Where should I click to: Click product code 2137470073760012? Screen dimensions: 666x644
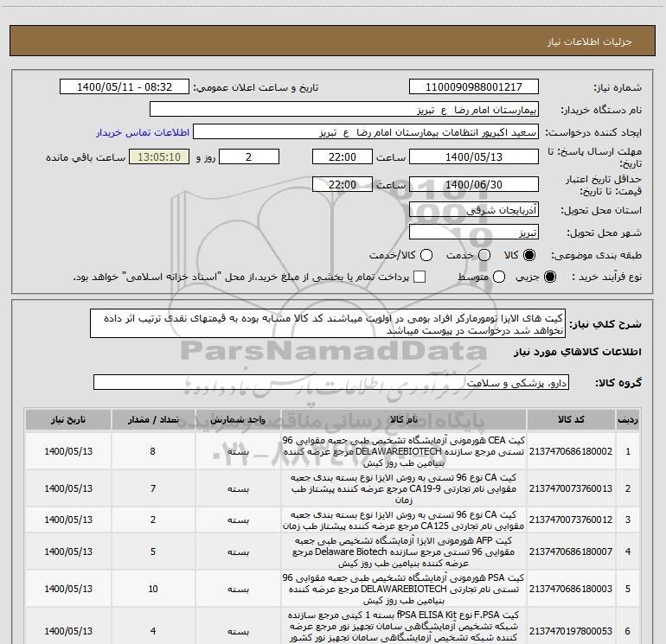[571, 520]
